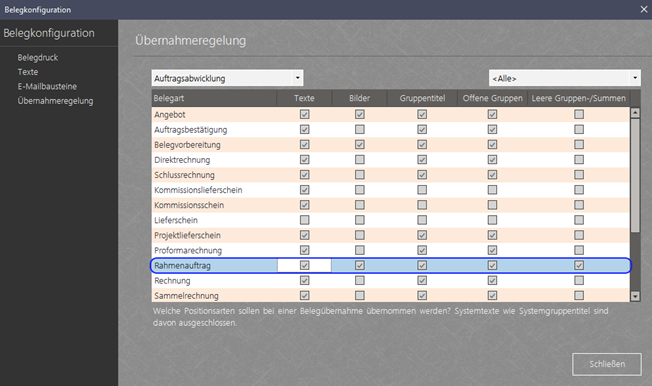Close the Belegkonfiguration dialog window
The height and width of the screenshot is (386, 652).
click(x=644, y=9)
